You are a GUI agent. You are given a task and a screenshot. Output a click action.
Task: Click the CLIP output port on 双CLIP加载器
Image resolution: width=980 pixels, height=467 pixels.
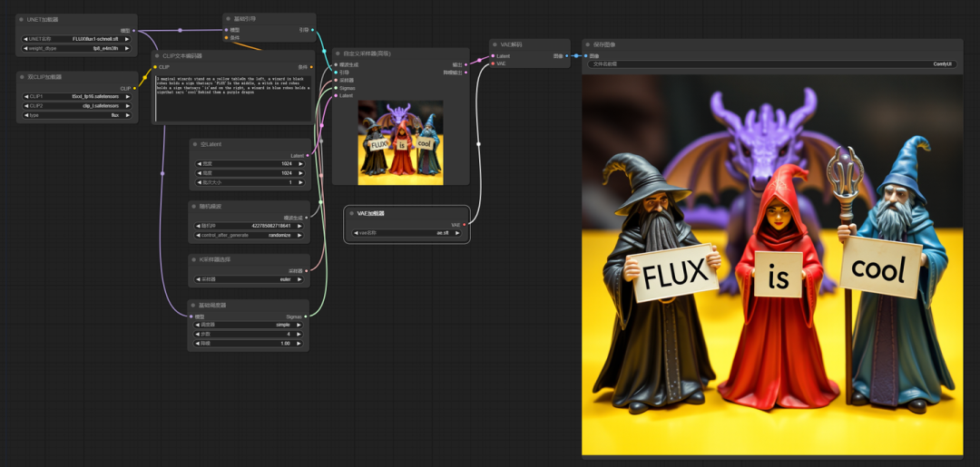point(134,88)
